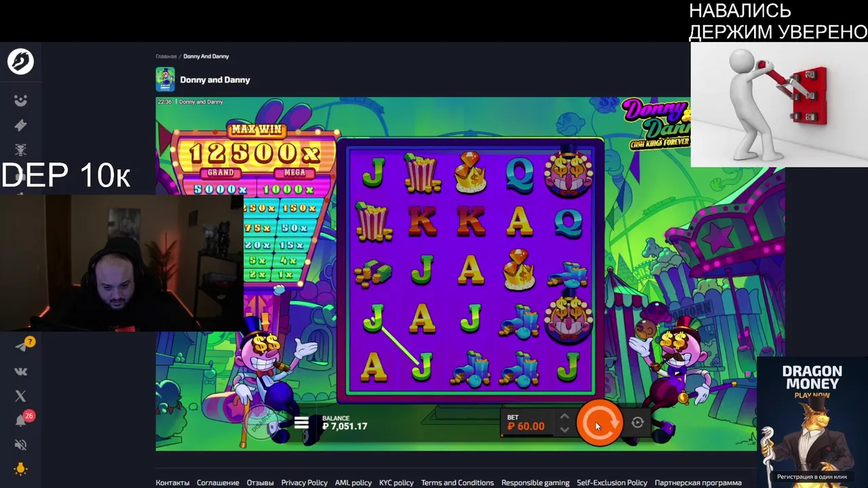
Task: Open the Отзывы footer link
Action: tap(260, 483)
